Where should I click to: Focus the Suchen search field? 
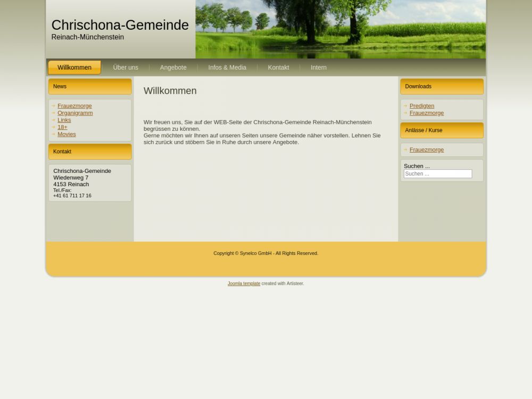coord(437,174)
